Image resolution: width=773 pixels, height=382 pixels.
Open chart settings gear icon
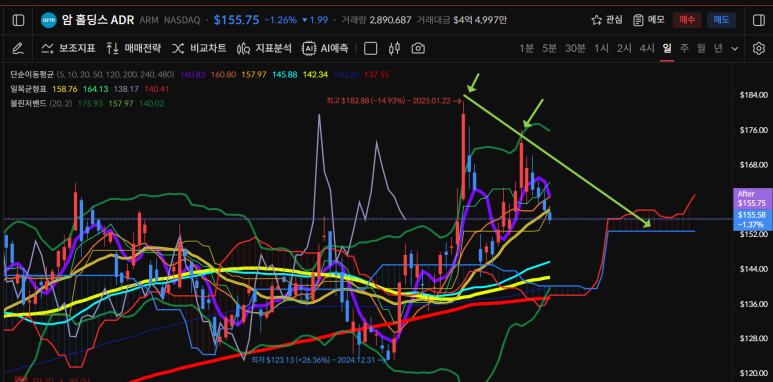pos(758,48)
